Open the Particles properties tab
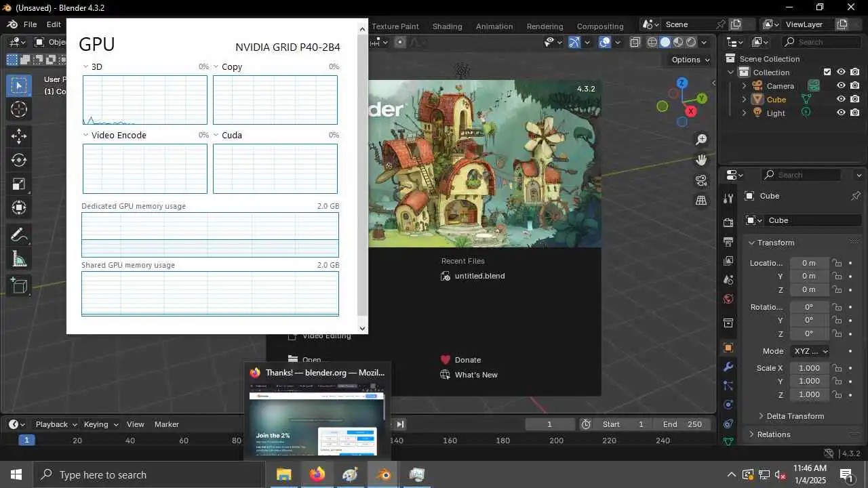Screen dimensions: 868x488 (x=728, y=386)
